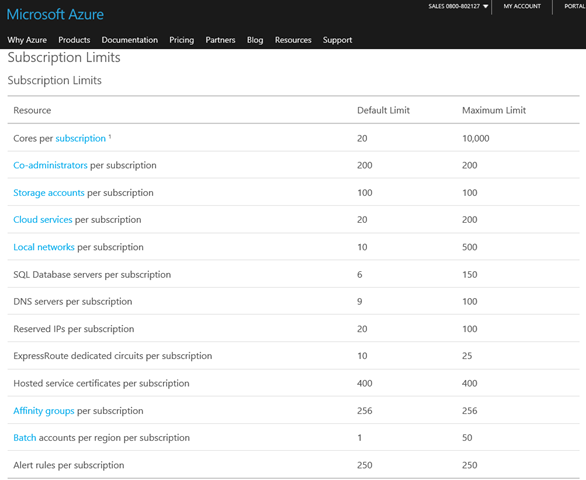Open the Local networks link
The image size is (586, 480).
pos(44,247)
